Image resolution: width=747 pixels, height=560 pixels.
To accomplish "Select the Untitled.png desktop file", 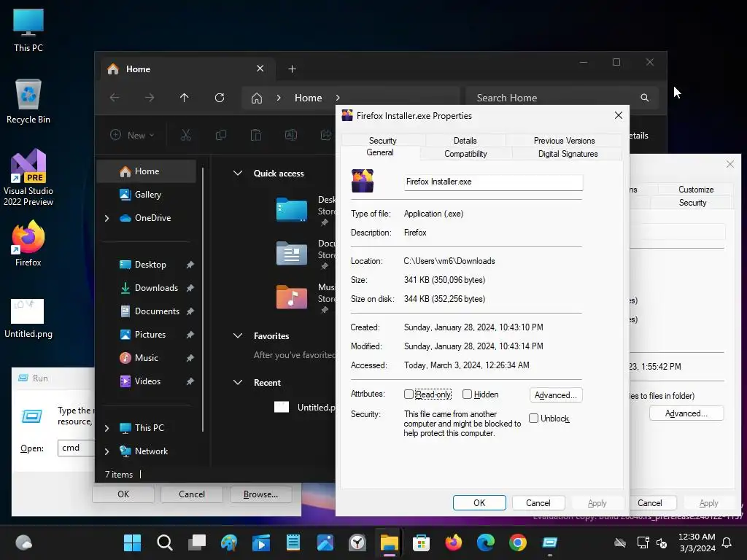I will click(28, 318).
